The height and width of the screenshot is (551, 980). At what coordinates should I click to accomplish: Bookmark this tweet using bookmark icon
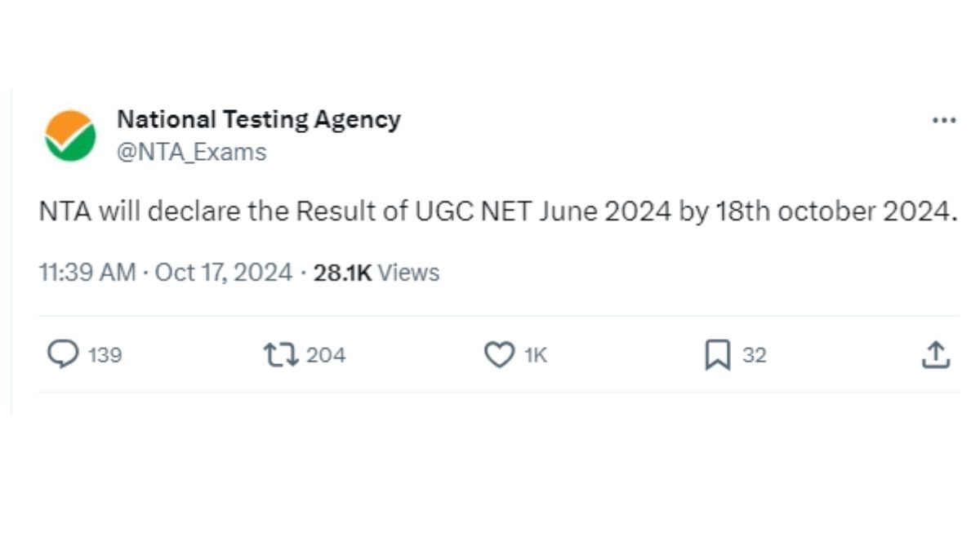tap(717, 355)
